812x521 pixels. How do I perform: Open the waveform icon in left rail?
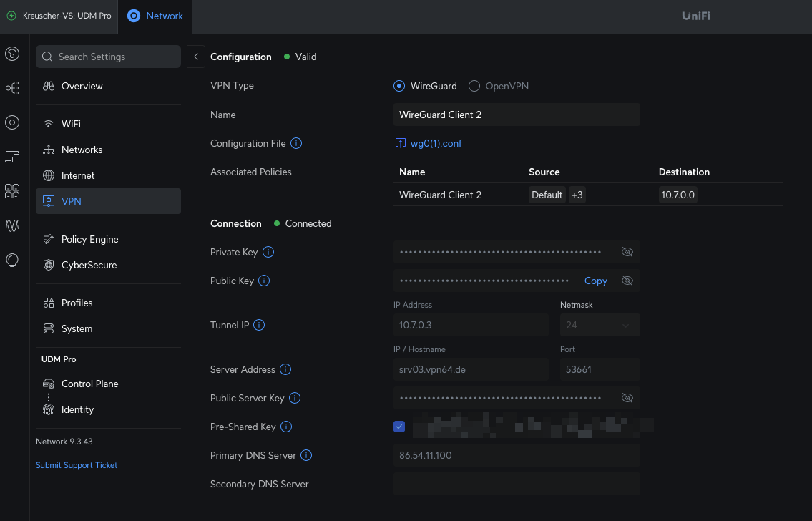click(12, 225)
